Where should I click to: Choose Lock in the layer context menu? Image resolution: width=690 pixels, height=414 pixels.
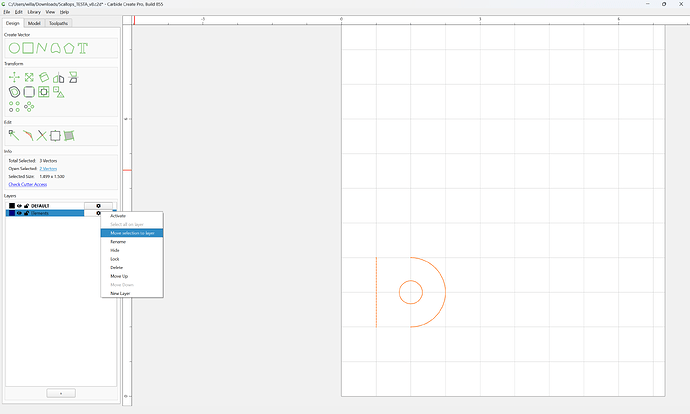tap(132, 259)
